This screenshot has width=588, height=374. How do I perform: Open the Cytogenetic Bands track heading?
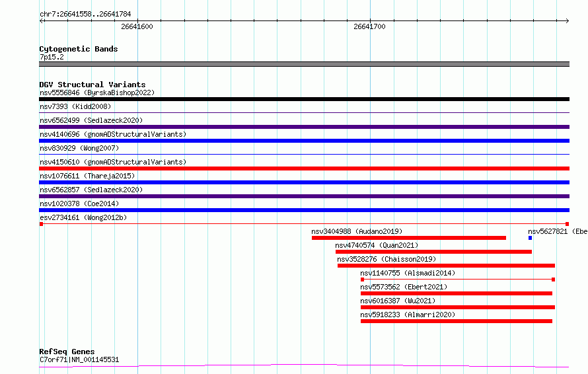[79, 49]
